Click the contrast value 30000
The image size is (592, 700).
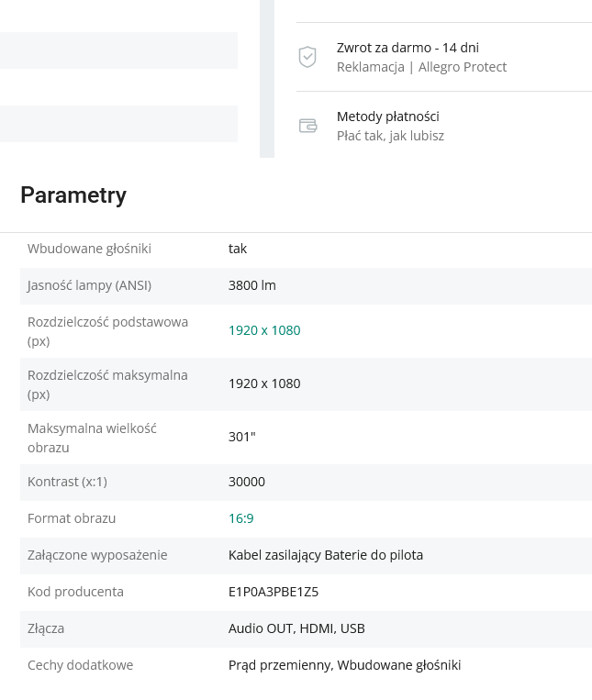247,482
